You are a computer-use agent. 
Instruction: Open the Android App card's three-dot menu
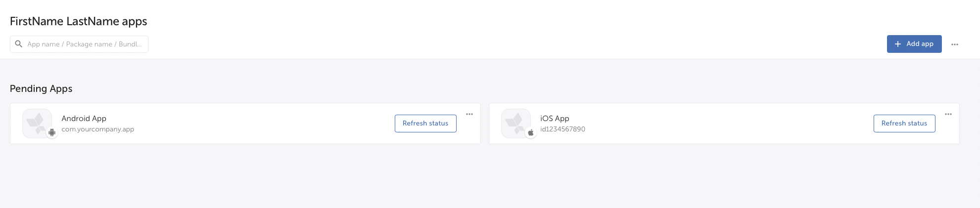(x=469, y=114)
